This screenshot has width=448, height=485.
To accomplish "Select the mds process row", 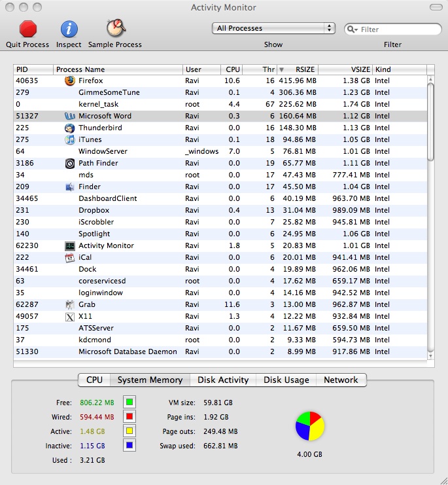I will (220, 175).
